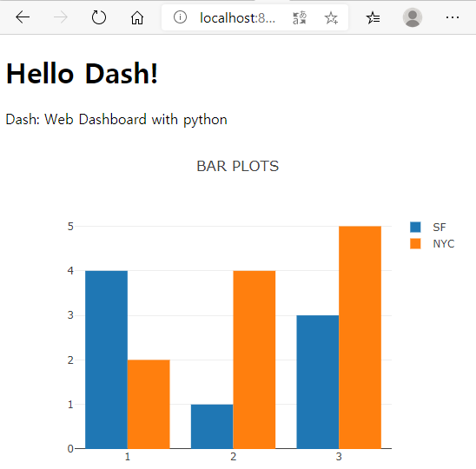Reload the page with the refresh icon

(x=99, y=17)
